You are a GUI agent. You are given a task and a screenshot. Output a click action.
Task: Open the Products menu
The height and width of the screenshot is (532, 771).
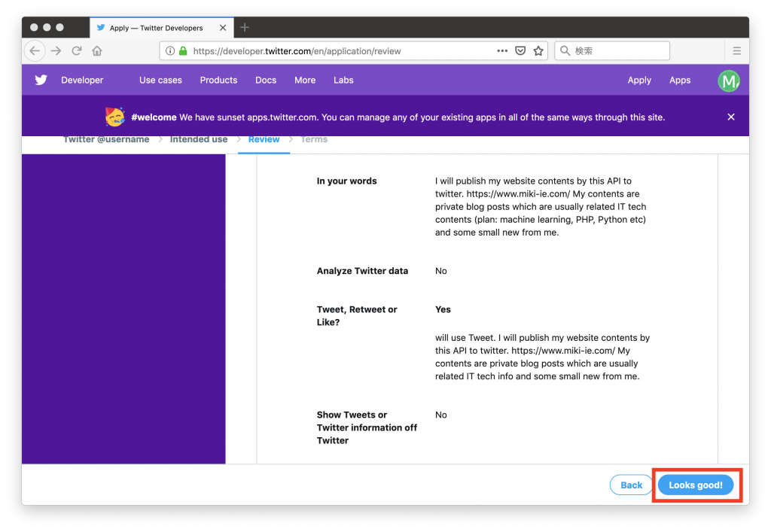(x=218, y=81)
